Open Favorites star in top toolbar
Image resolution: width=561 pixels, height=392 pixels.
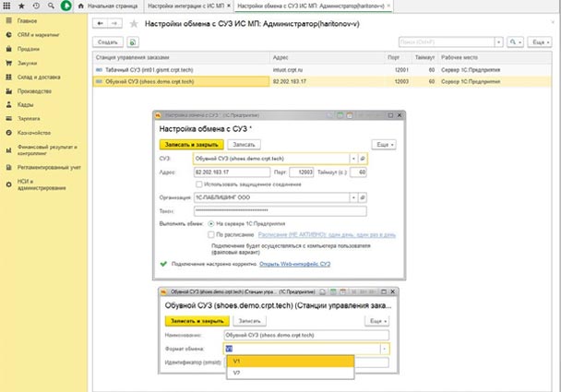pyautogui.click(x=21, y=6)
